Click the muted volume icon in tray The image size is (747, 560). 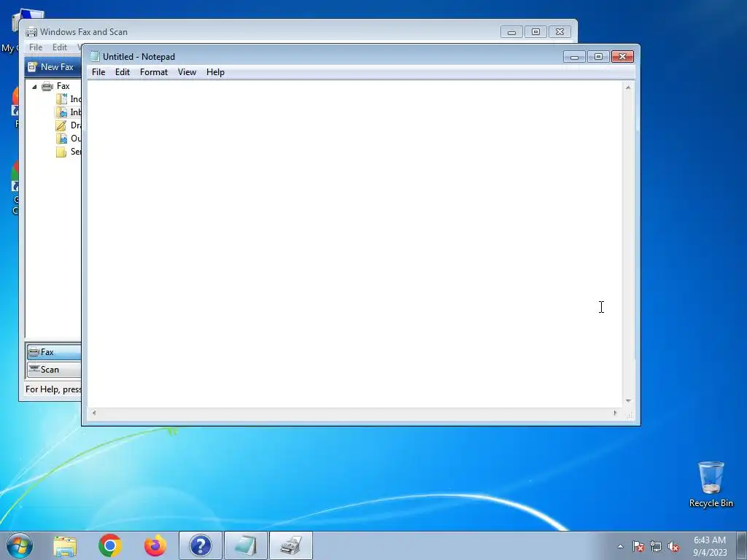click(673, 546)
